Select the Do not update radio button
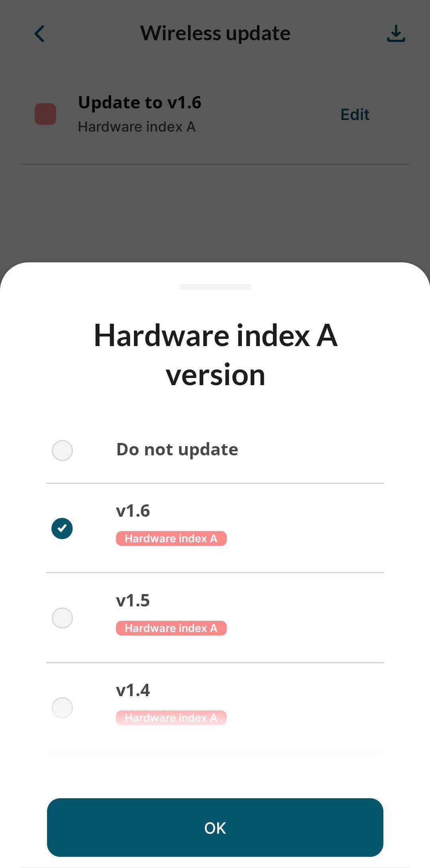 point(62,451)
